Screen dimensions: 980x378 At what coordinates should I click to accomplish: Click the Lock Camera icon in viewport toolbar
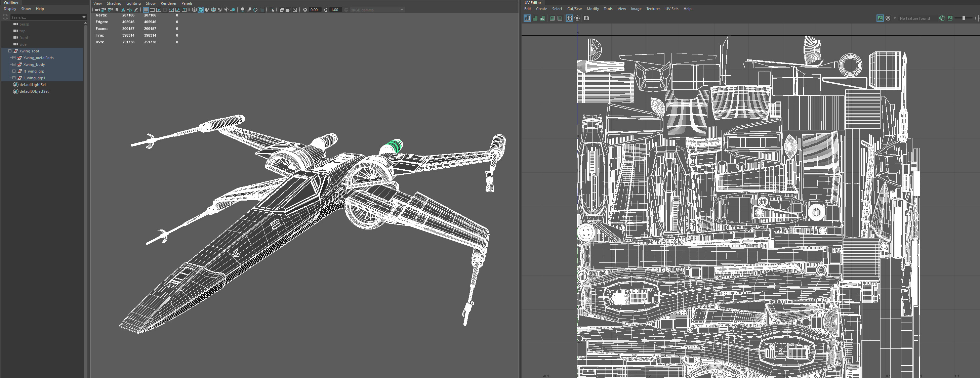104,9
